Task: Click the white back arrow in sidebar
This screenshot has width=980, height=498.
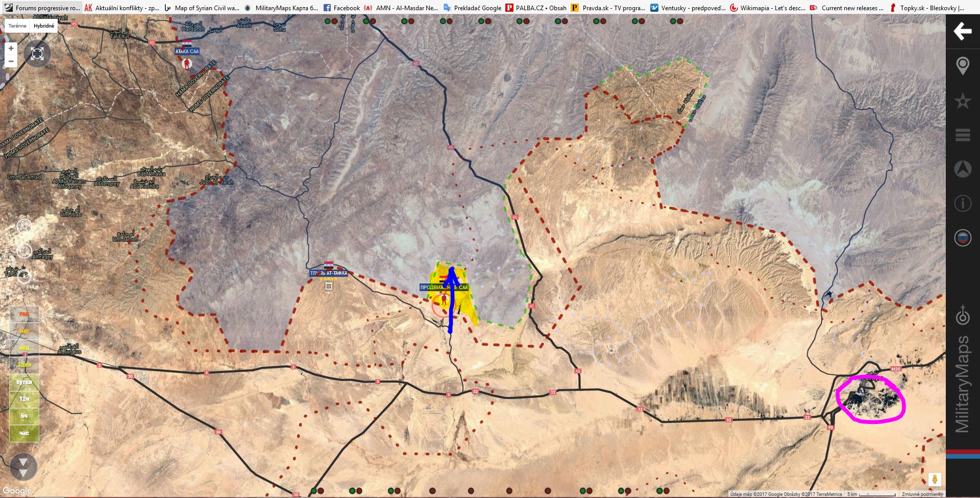Action: [962, 31]
